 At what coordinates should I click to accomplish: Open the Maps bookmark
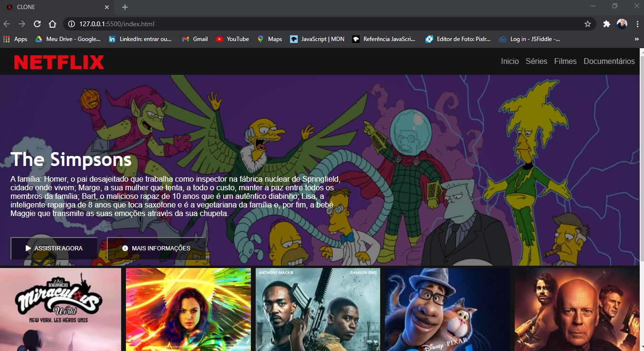pyautogui.click(x=270, y=39)
